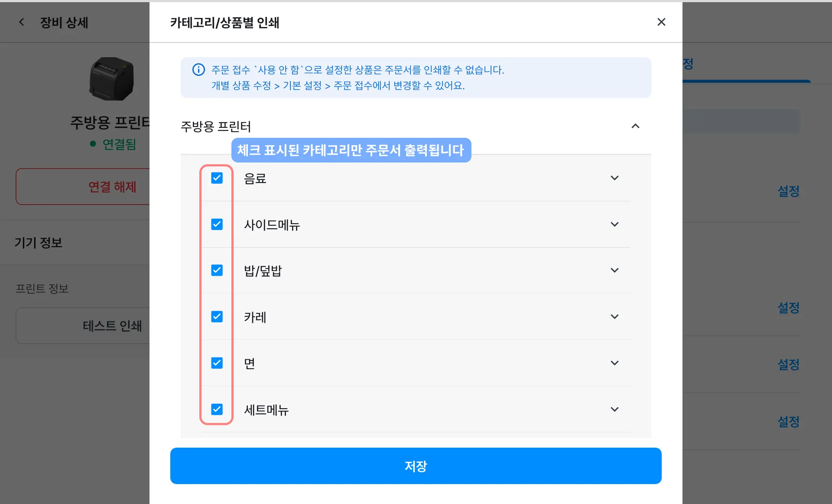This screenshot has width=832, height=504.
Task: Collapse the 주방용 프린터 section
Action: point(635,126)
